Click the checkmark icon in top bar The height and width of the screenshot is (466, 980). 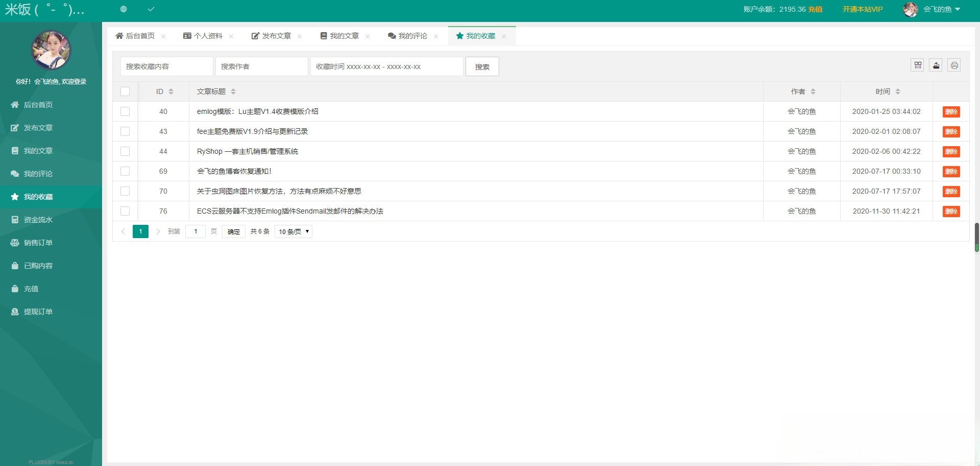[x=151, y=9]
